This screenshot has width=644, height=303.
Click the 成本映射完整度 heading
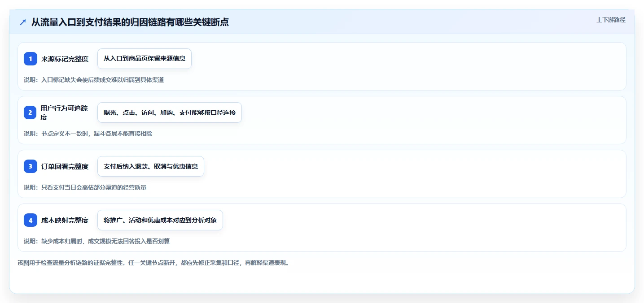click(65, 220)
